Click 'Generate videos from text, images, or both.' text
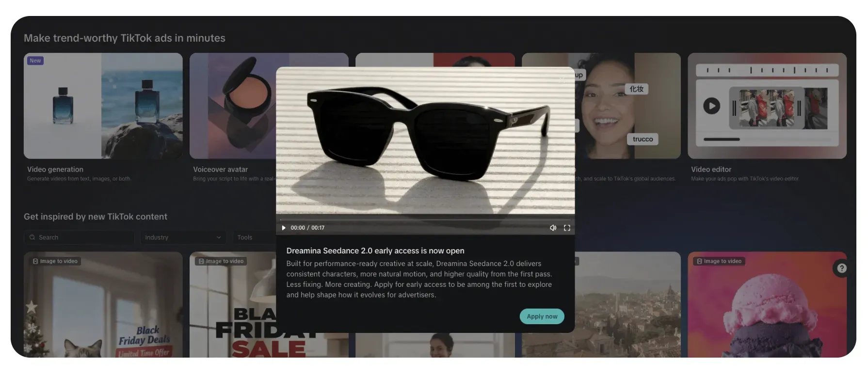The height and width of the screenshot is (377, 868). tap(79, 179)
